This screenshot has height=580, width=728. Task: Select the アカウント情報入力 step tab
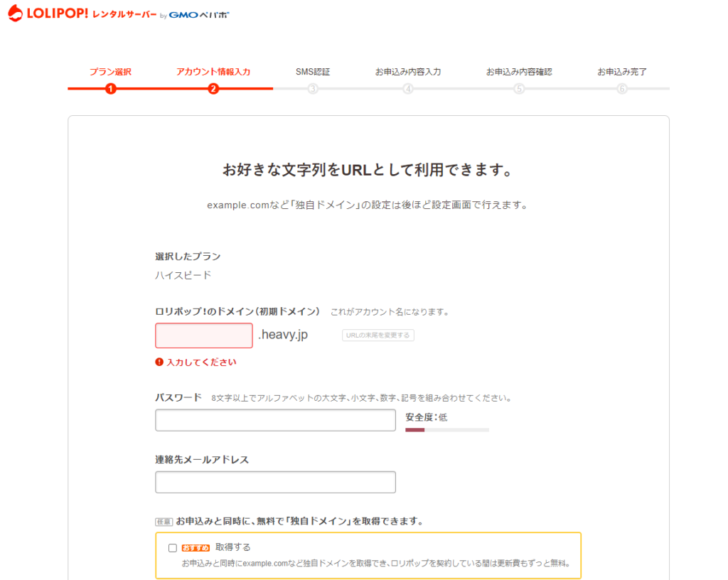213,72
